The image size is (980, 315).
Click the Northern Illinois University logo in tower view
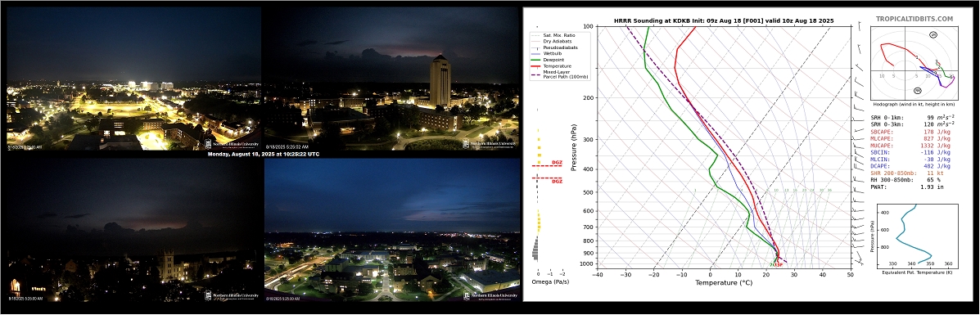(490, 143)
